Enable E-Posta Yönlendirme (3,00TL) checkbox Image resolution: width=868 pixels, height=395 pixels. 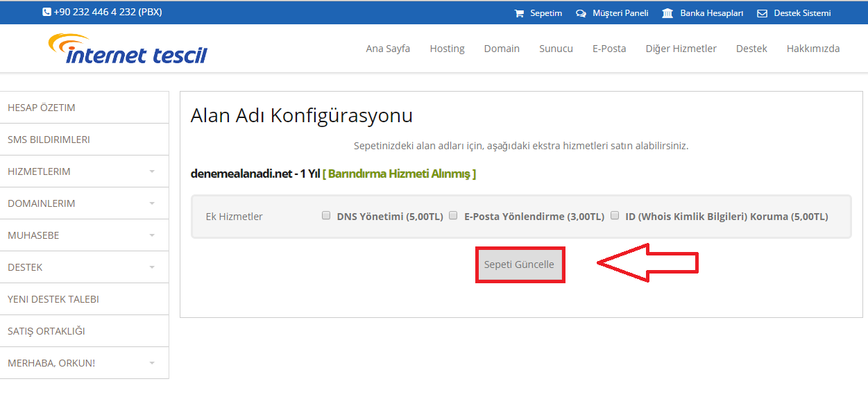point(453,216)
